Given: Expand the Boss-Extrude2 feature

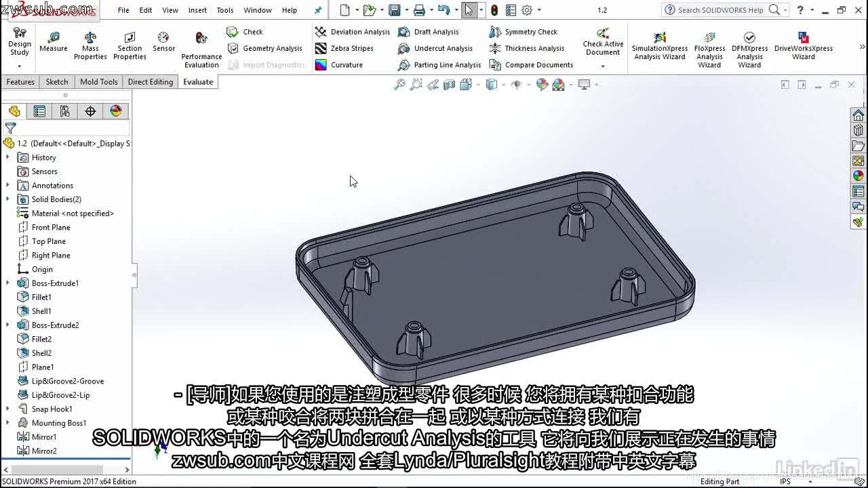Looking at the screenshot, I should click(8, 325).
